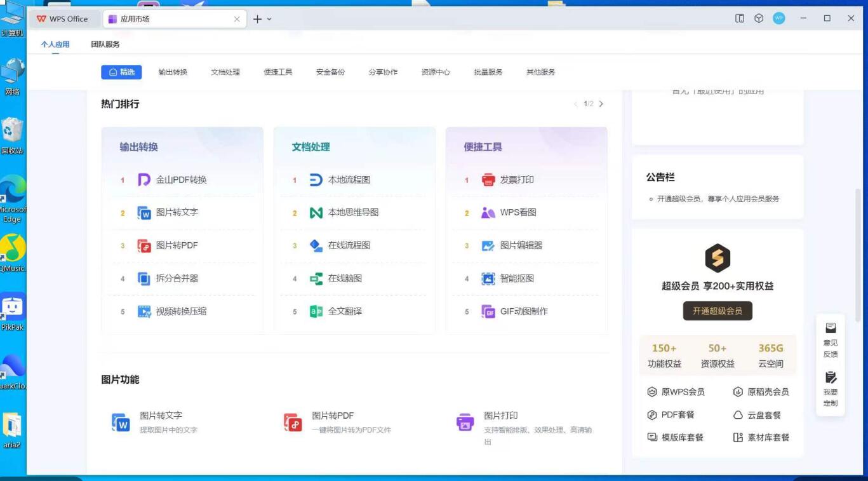Select 团队服务 tab
868x481 pixels.
[x=105, y=44]
